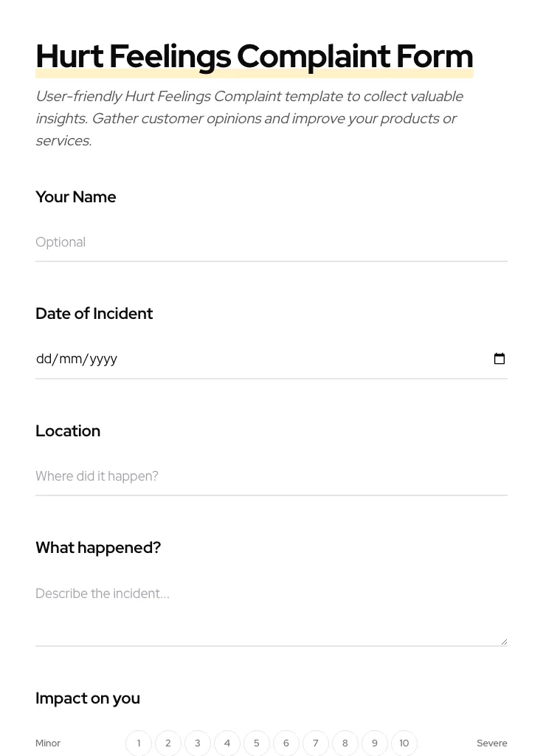Click the textarea resize handle
The height and width of the screenshot is (756, 543).
[x=505, y=641]
